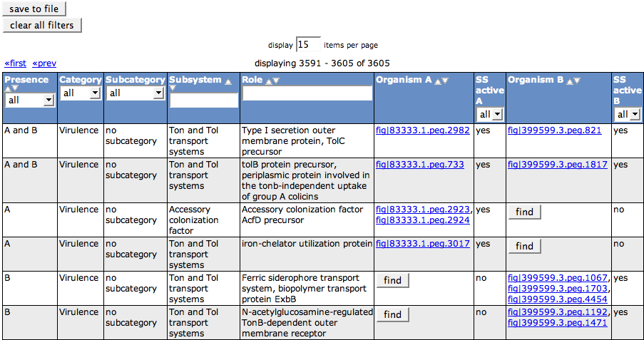The image size is (644, 340).
Task: Sort Role column descending with down arrow
Action: coord(276,81)
